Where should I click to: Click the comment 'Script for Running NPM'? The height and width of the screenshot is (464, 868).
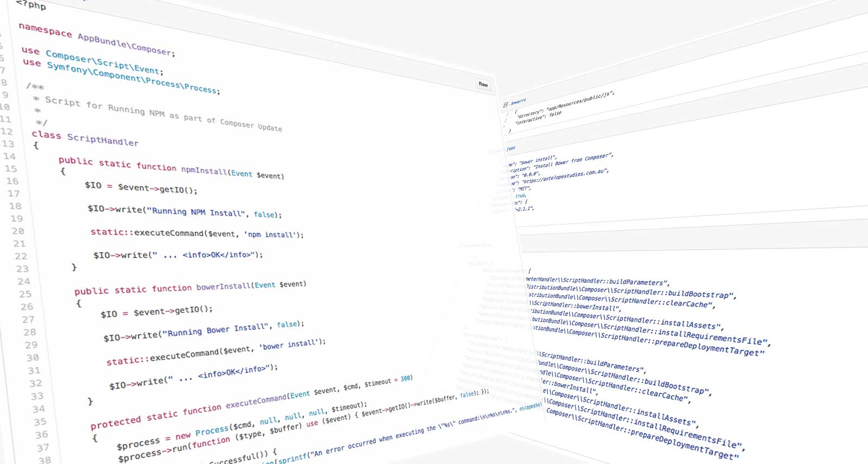coord(163,113)
